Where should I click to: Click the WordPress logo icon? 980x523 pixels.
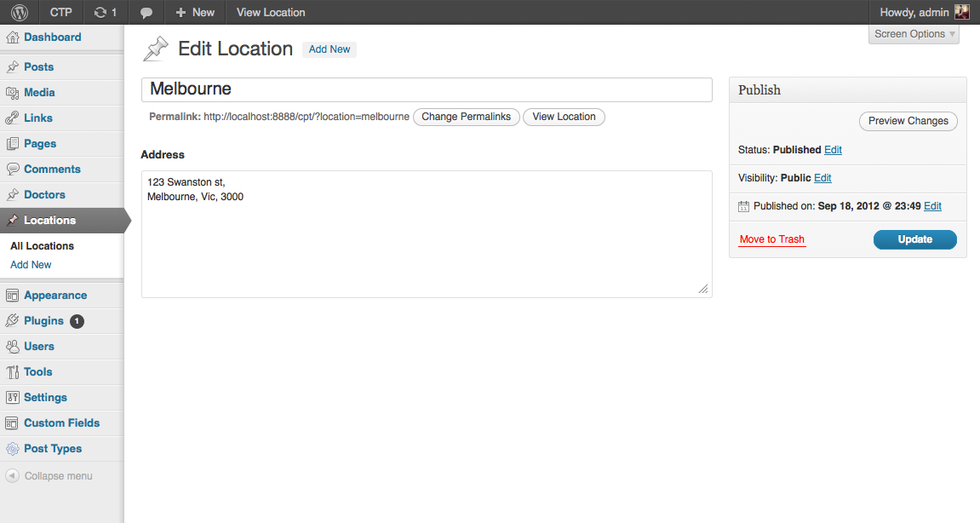click(20, 12)
